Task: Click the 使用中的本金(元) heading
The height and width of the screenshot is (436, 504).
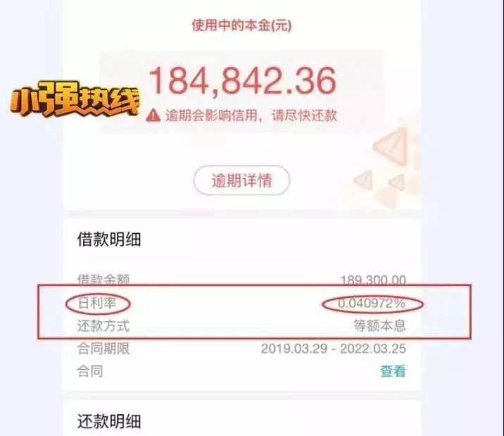Action: click(x=241, y=25)
